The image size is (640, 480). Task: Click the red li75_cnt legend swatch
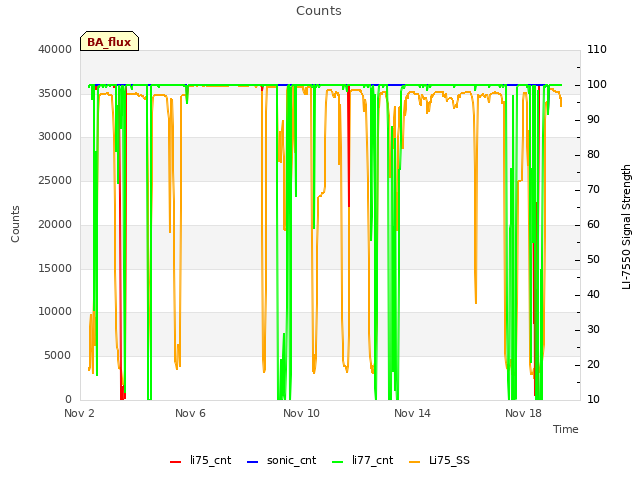[x=176, y=462]
